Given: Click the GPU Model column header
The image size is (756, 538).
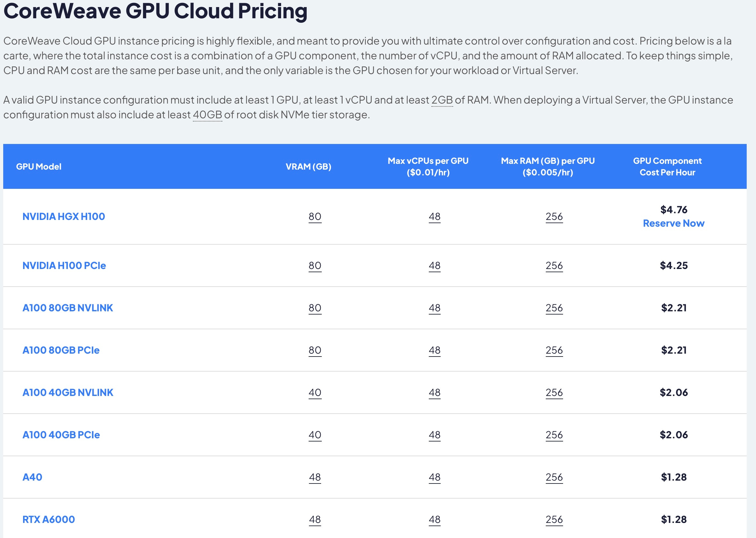Looking at the screenshot, I should coord(39,166).
